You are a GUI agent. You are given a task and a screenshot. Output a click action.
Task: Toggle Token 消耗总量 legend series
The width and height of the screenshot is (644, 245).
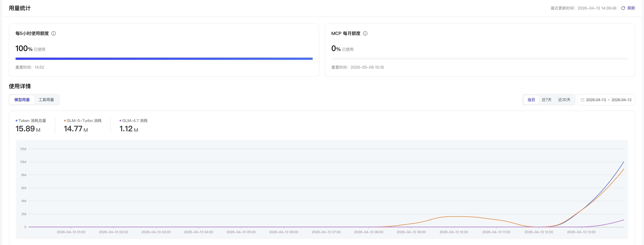click(x=31, y=121)
